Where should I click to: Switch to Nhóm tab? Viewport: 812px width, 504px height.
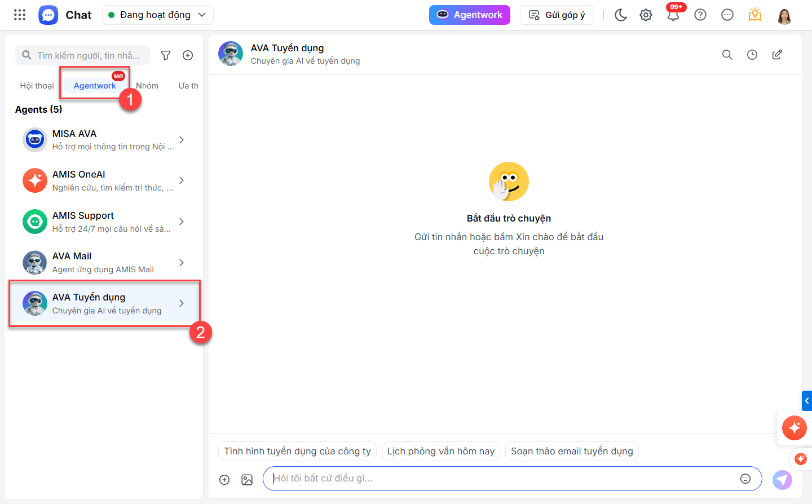coord(147,86)
